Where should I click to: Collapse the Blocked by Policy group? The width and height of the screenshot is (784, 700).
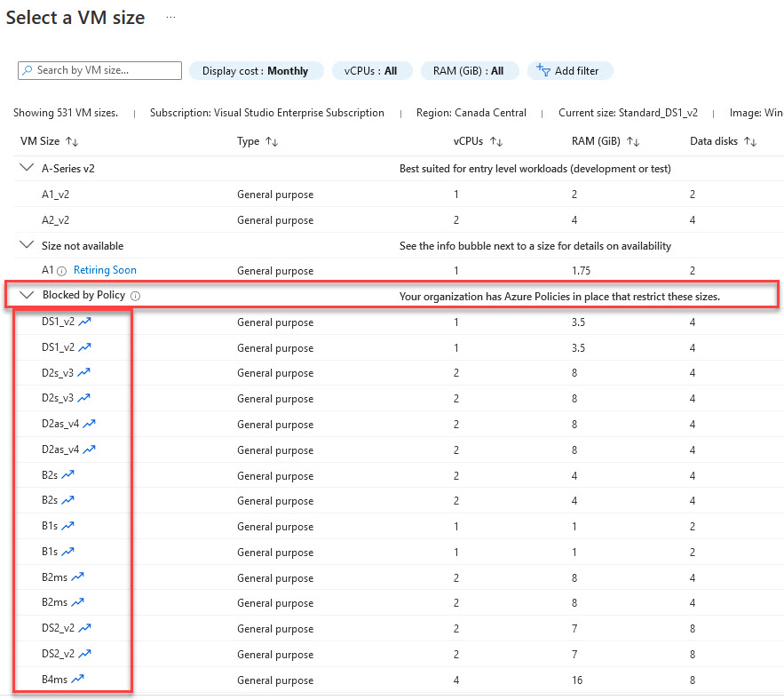point(26,296)
